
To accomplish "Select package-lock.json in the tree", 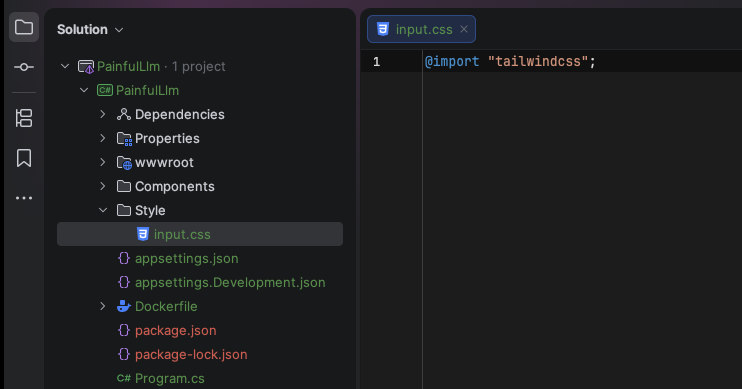I will point(191,354).
